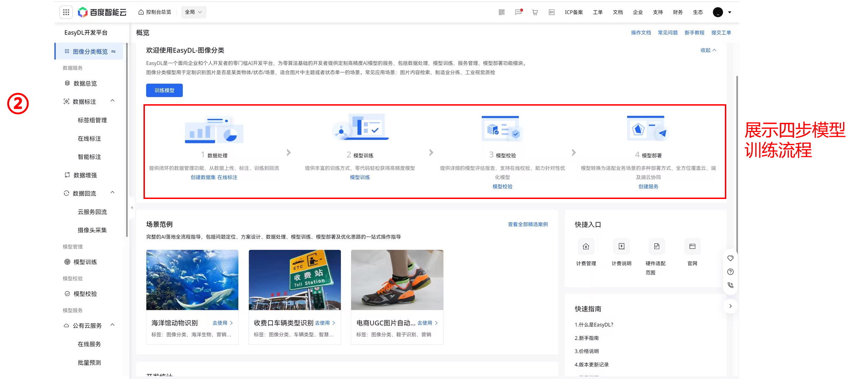Click the phone contact floating icon
868x379 pixels.
point(730,285)
